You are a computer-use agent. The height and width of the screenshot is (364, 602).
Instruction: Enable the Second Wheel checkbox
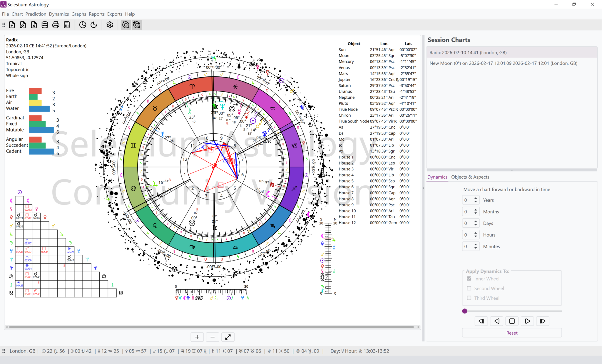pos(469,288)
